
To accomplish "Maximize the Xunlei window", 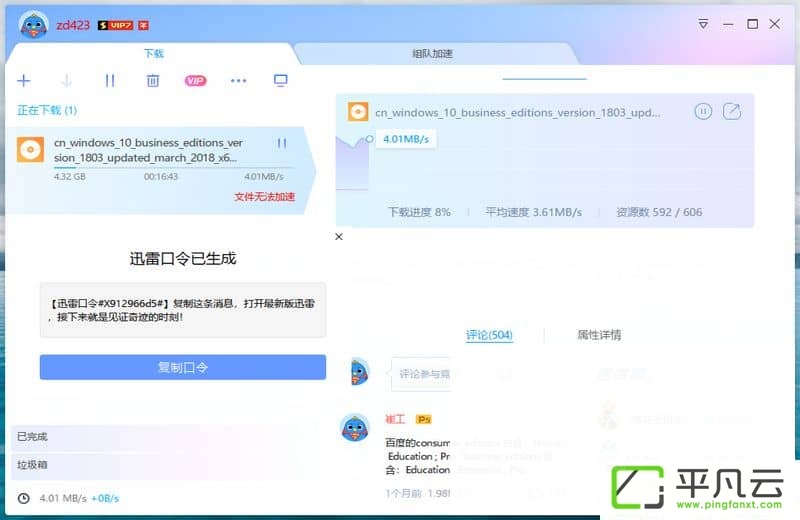I will click(x=752, y=24).
